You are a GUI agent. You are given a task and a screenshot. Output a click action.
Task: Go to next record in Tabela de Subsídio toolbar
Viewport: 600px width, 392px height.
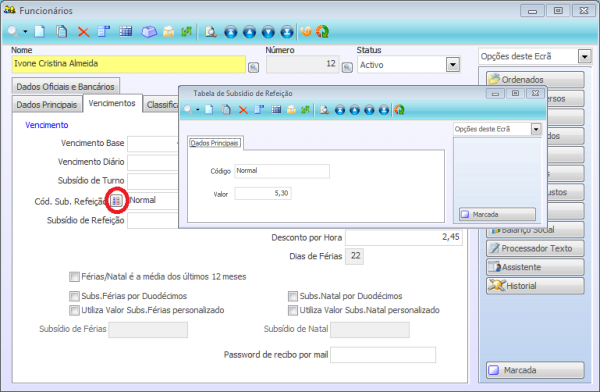coord(369,110)
